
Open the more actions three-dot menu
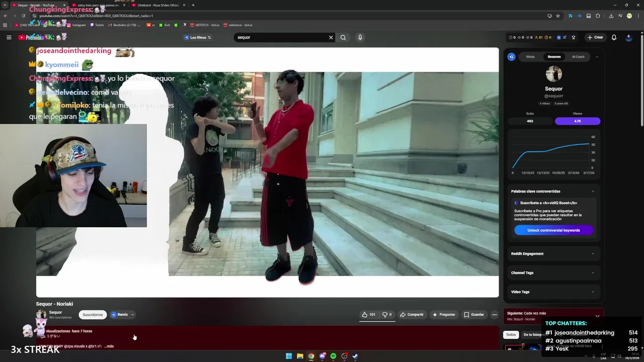coord(494,315)
